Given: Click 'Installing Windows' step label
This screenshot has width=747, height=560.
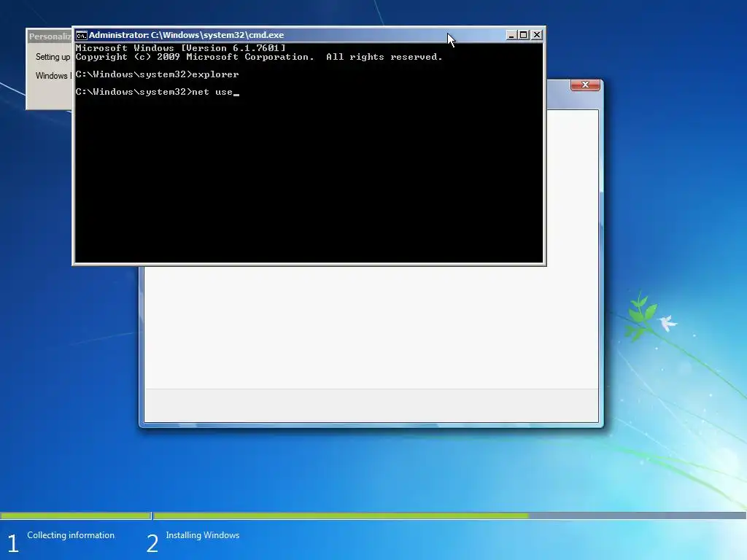Looking at the screenshot, I should tap(203, 535).
